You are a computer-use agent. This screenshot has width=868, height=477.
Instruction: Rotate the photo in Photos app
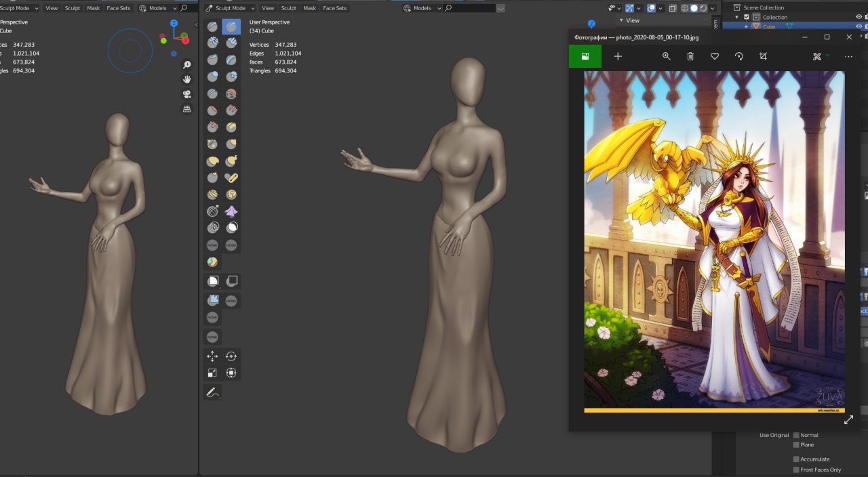[x=739, y=56]
